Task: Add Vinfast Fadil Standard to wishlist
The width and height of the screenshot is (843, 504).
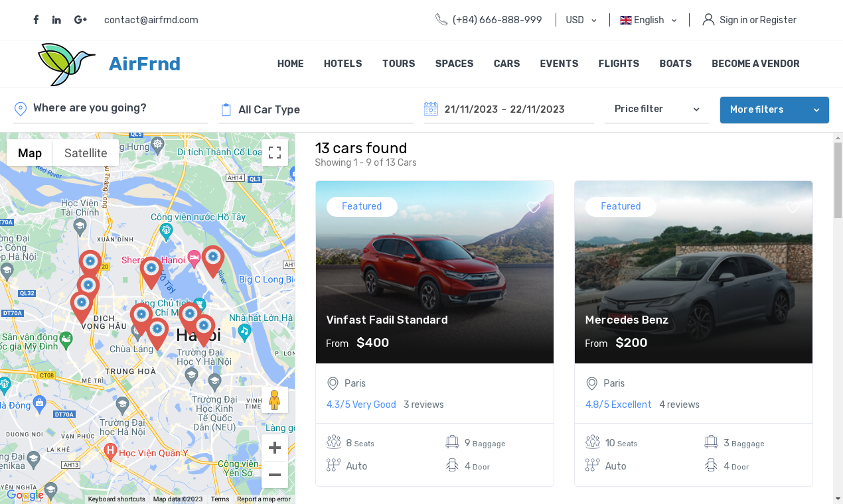Action: 534,207
